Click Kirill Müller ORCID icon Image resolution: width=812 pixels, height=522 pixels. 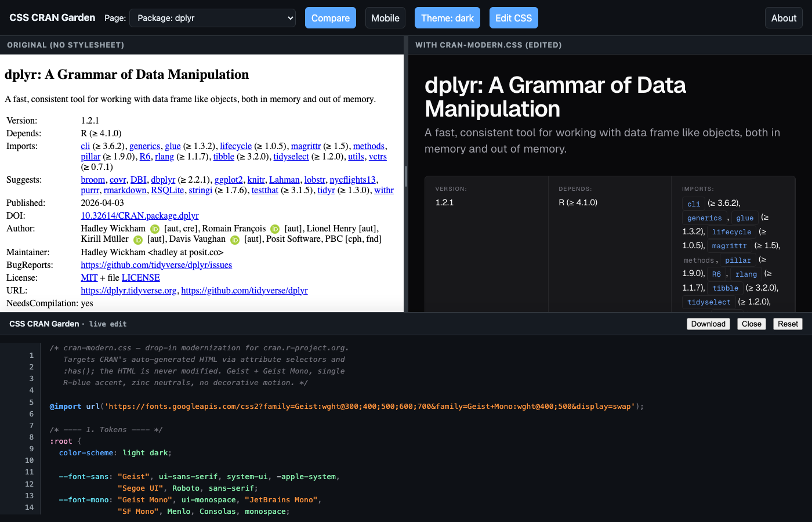pyautogui.click(x=138, y=240)
